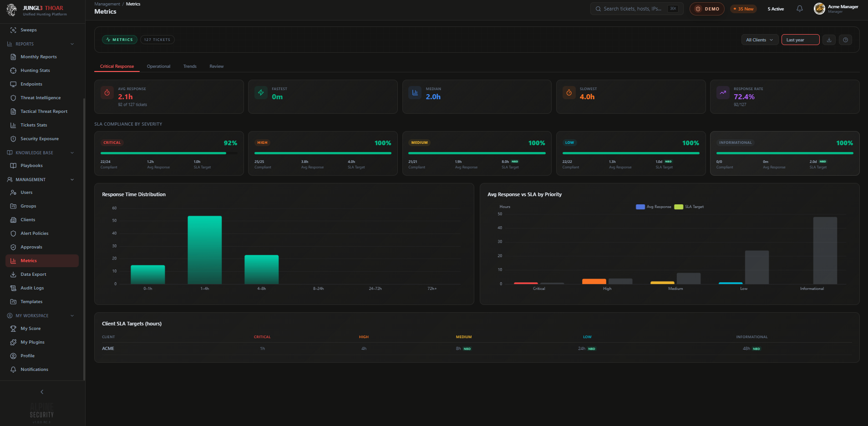
Task: View Tickets Stats
Action: coord(42,125)
